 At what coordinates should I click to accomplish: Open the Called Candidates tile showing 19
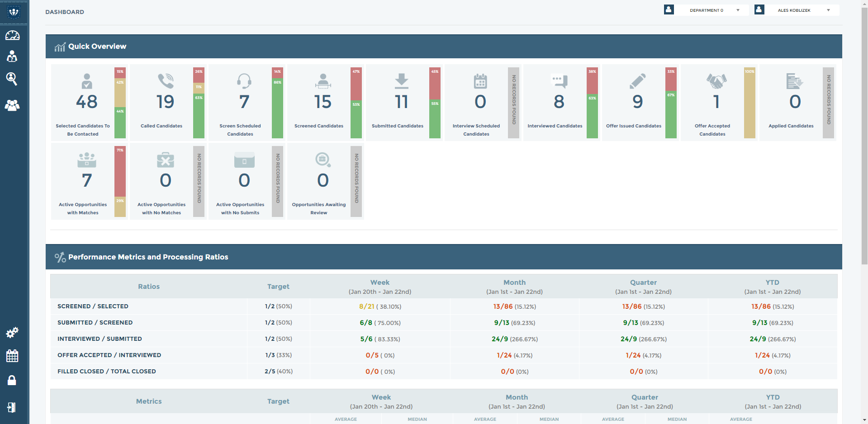pos(161,103)
